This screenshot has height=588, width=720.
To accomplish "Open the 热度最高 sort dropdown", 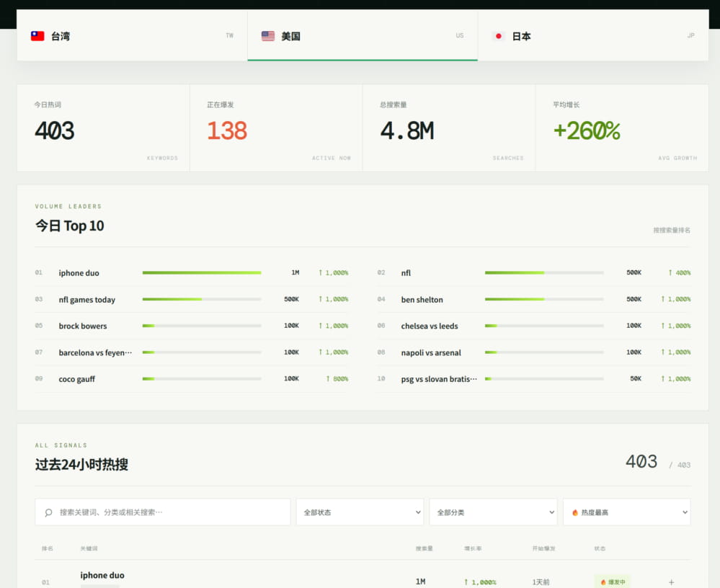I will pos(627,512).
